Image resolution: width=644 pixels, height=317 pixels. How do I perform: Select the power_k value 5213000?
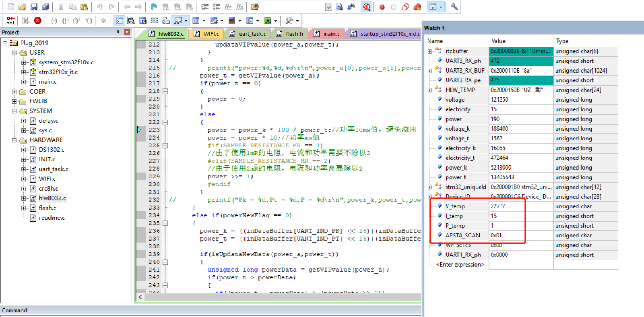tap(501, 168)
